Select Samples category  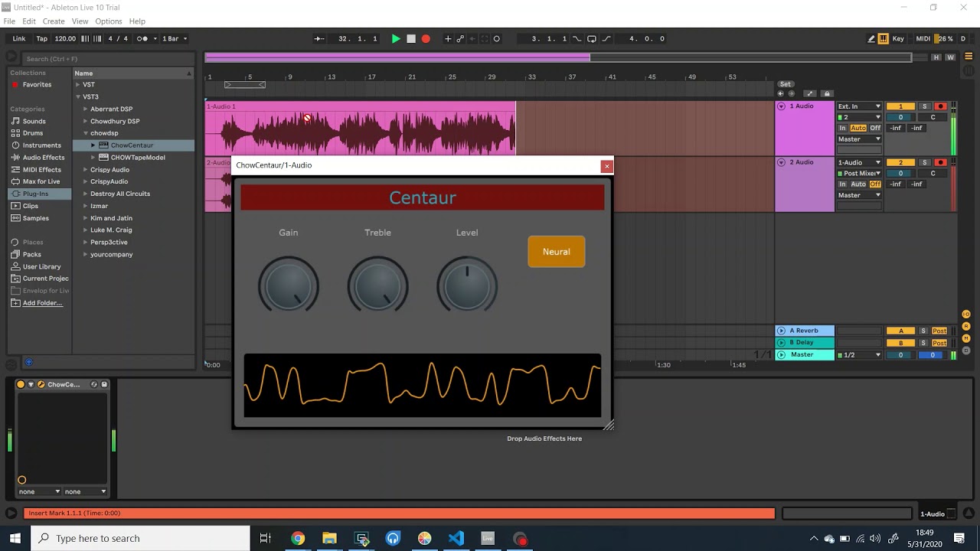(x=35, y=218)
